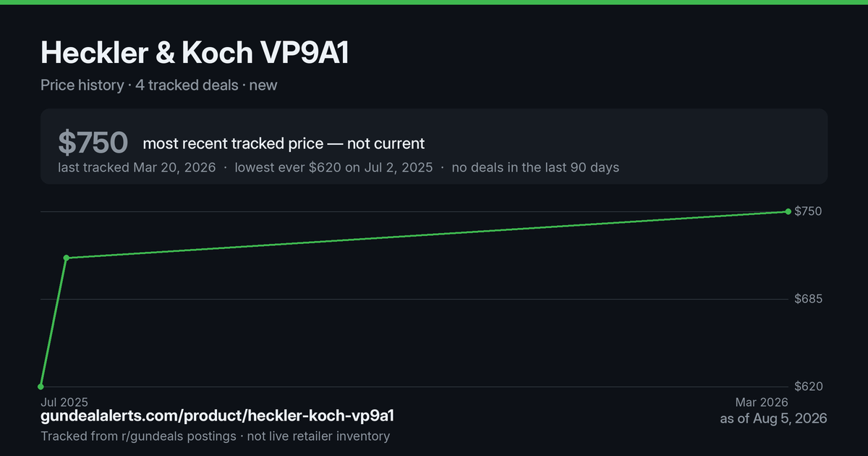The width and height of the screenshot is (868, 456).
Task: Open the gundealalerts.com product URL link
Action: tap(218, 416)
